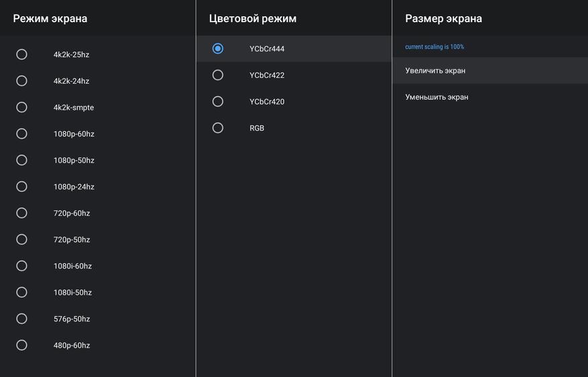Pick 480p-60hz screen mode
The height and width of the screenshot is (377, 588).
pos(22,346)
